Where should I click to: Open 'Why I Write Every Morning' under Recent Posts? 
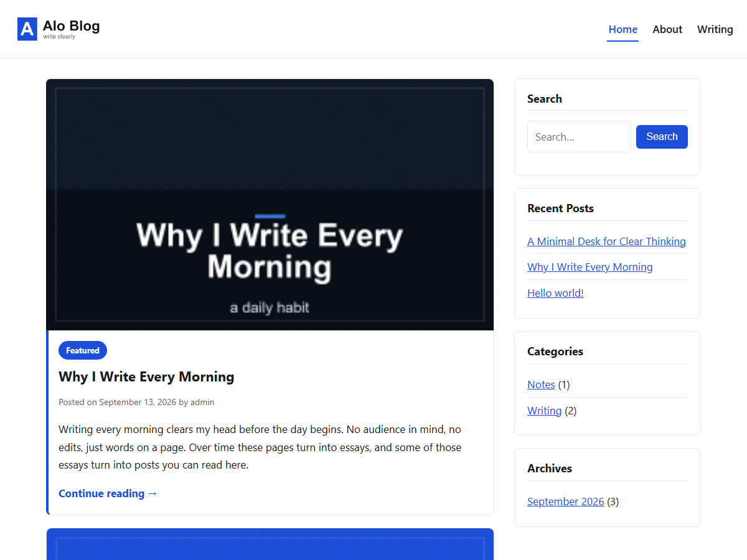(x=590, y=267)
